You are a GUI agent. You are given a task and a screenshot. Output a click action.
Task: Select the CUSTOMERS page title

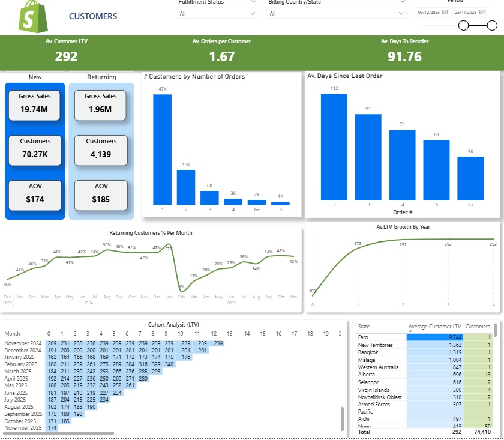point(92,16)
